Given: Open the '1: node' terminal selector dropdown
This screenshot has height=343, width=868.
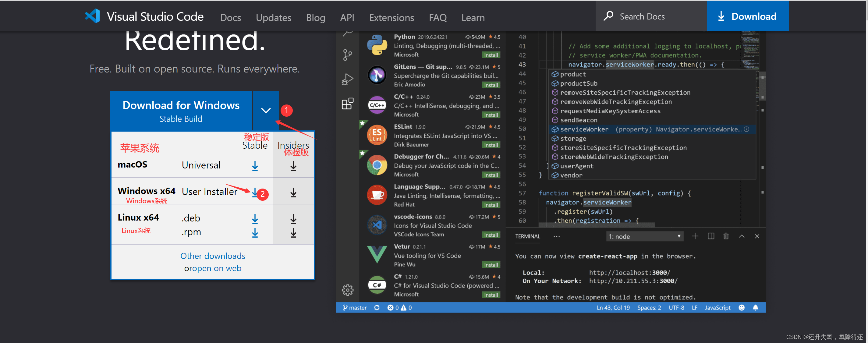Looking at the screenshot, I should (x=645, y=236).
